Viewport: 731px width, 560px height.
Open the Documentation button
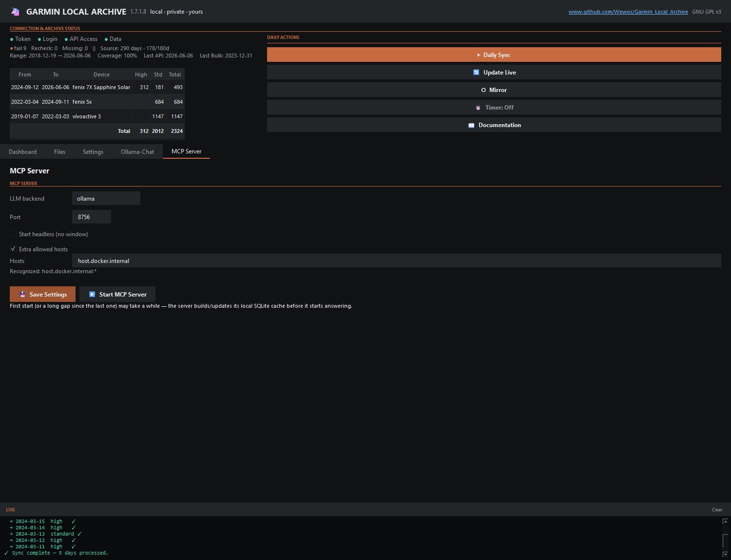click(494, 125)
